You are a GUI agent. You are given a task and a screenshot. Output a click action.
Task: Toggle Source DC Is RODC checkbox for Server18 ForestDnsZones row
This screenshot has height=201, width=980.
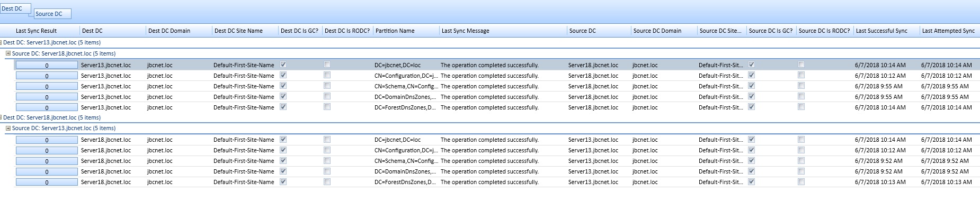pos(801,182)
